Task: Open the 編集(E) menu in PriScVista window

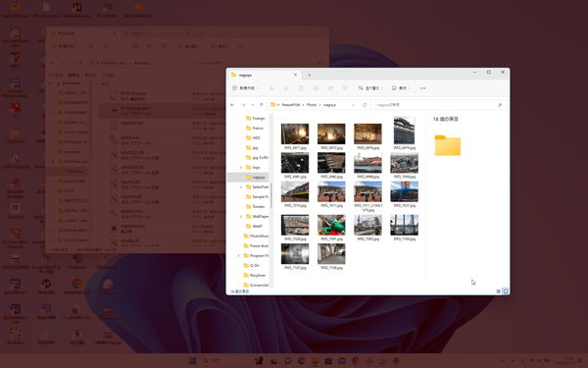Action: pyautogui.click(x=73, y=75)
